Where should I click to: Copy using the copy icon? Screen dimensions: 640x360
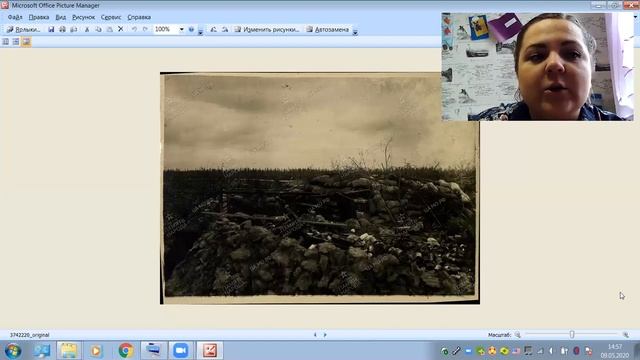[98, 29]
